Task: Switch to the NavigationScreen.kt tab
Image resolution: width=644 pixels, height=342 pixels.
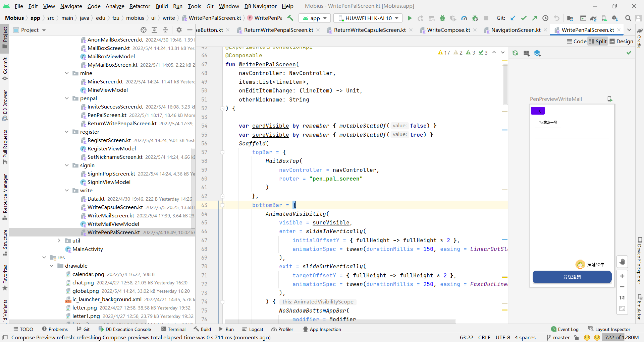Action: 516,30
